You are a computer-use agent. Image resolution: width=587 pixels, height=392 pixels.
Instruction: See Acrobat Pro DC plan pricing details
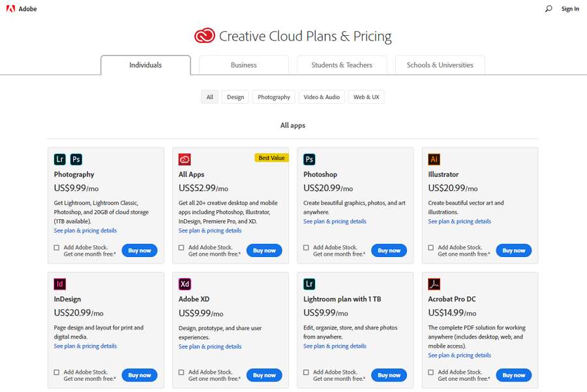[x=460, y=355]
